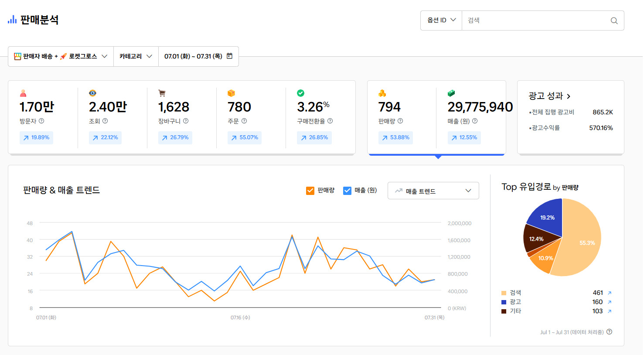Image resolution: width=644 pixels, height=355 pixels.
Task: Expand the 판매자 배송 + 로켓그로스 dropdown
Action: coord(61,56)
